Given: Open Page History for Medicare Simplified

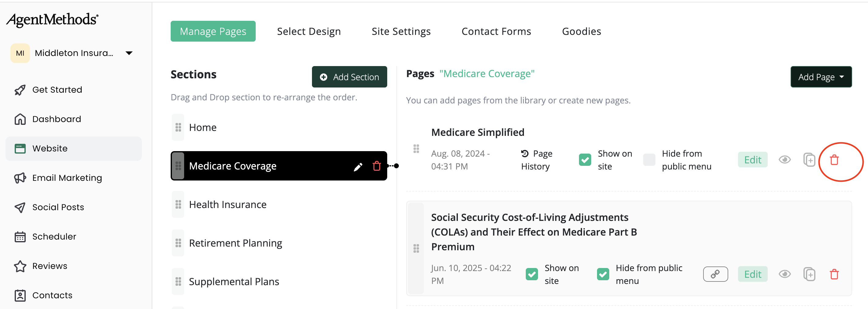Looking at the screenshot, I should click(x=536, y=160).
